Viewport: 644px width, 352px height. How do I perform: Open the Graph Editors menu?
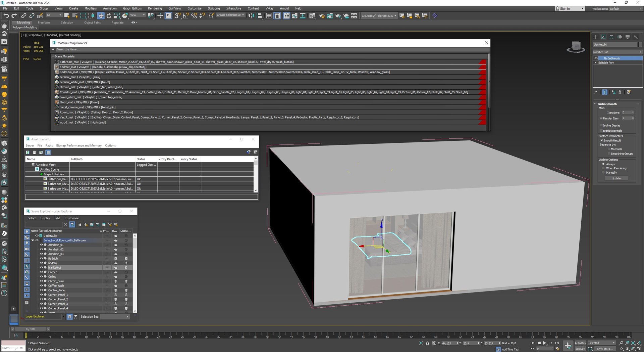coord(132,8)
